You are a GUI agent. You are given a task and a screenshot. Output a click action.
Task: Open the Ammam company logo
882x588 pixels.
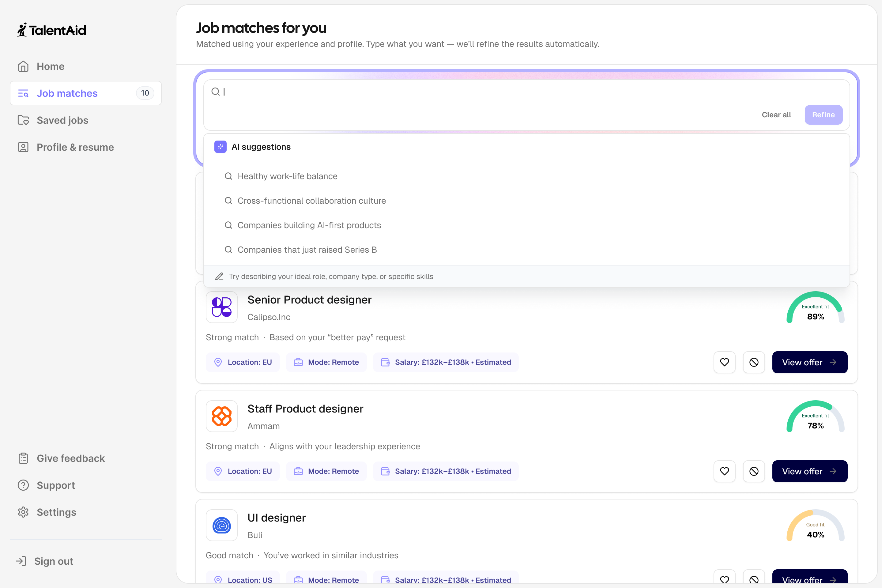click(x=222, y=416)
